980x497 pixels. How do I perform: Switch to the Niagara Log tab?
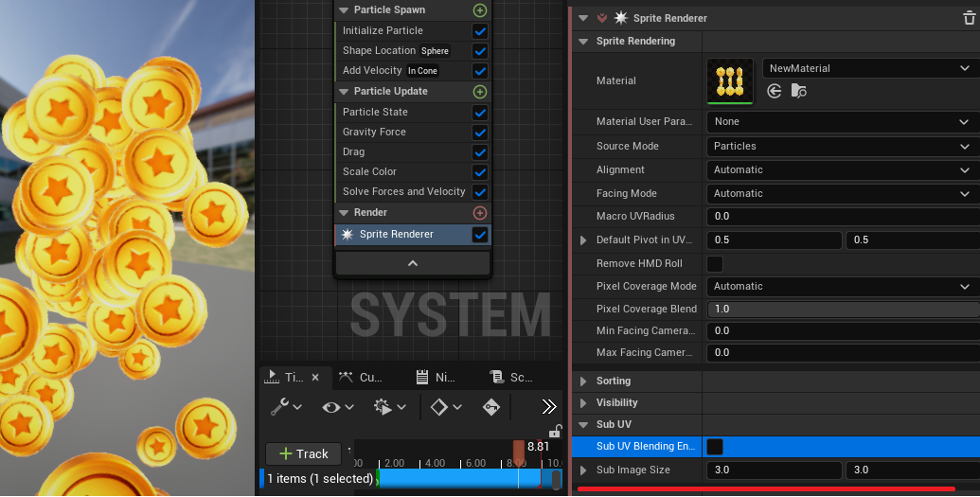[436, 377]
